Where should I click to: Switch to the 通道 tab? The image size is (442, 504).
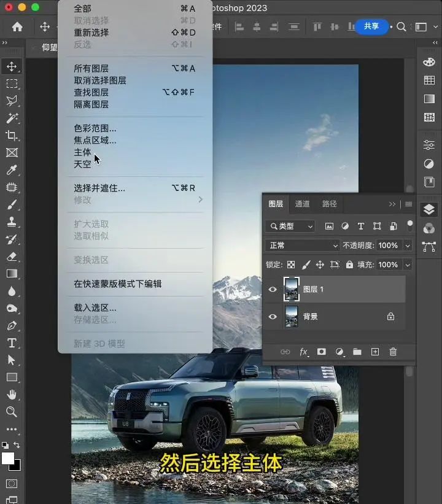pos(302,204)
